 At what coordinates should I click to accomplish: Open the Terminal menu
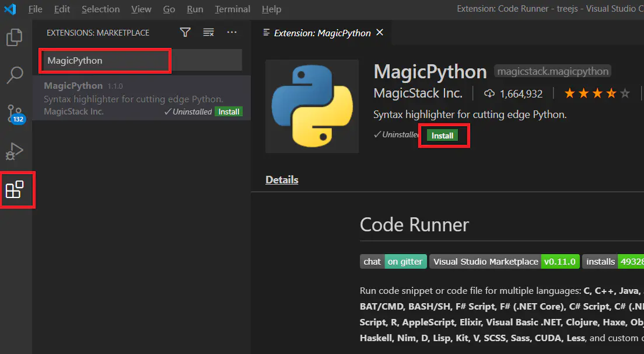pos(232,9)
